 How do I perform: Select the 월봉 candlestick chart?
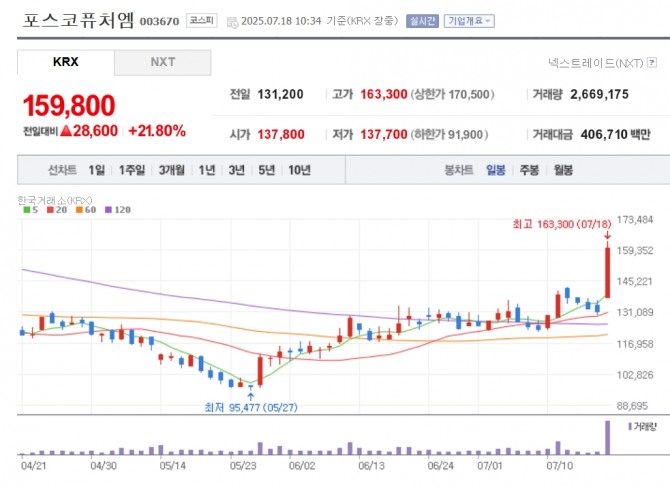pyautogui.click(x=563, y=170)
